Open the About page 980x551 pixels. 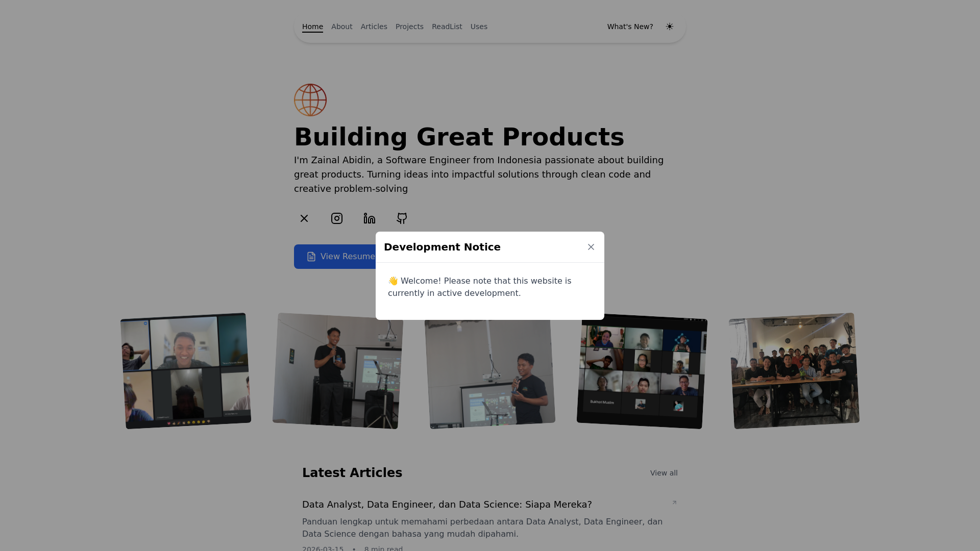coord(342,27)
